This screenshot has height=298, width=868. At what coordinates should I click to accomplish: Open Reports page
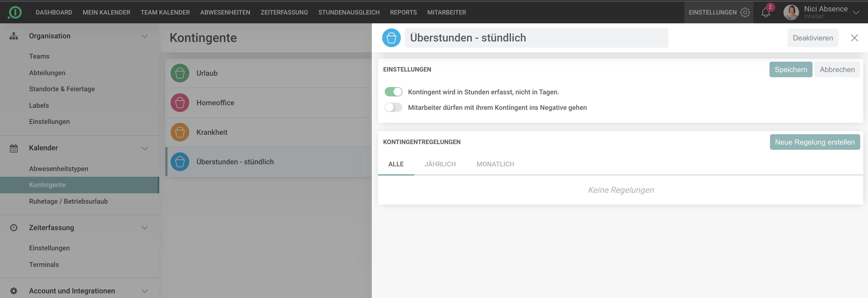point(403,12)
